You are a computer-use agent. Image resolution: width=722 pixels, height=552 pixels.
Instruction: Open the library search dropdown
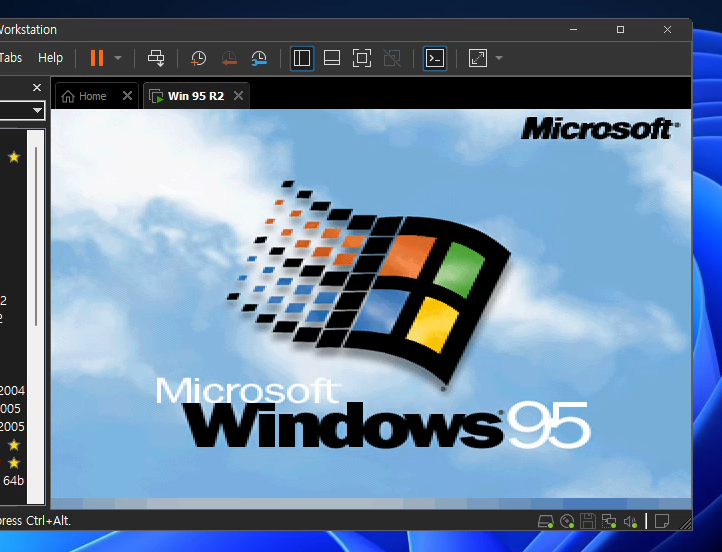(37, 110)
